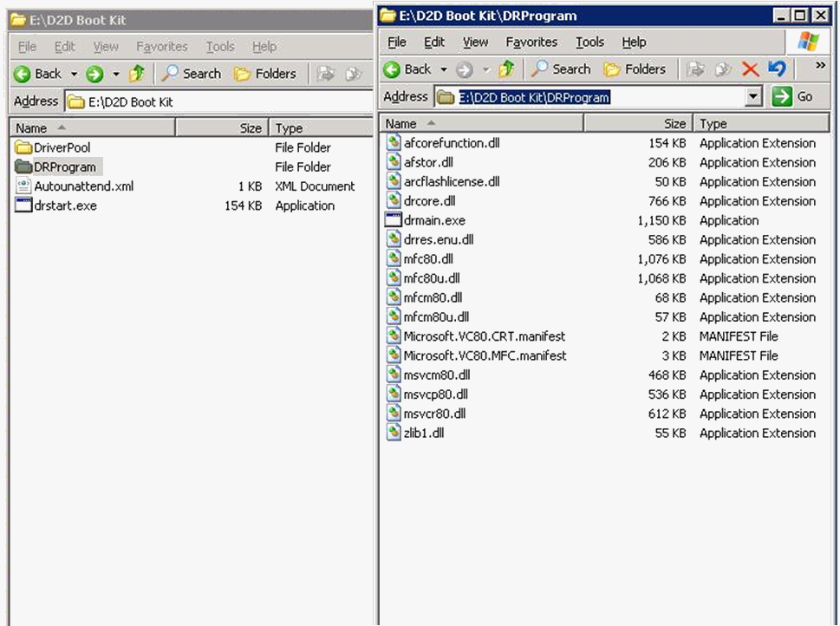This screenshot has width=840, height=626.
Task: Click the highlighted address path field
Action: click(534, 97)
